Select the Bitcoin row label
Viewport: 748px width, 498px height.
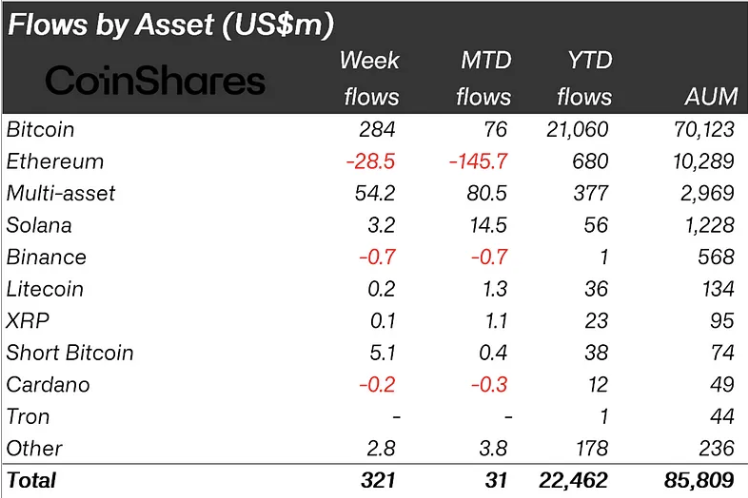click(41, 129)
